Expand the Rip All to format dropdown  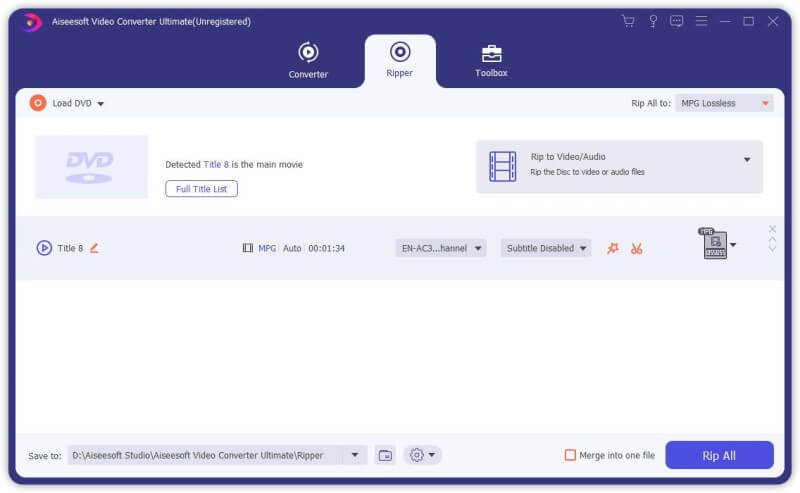click(725, 103)
